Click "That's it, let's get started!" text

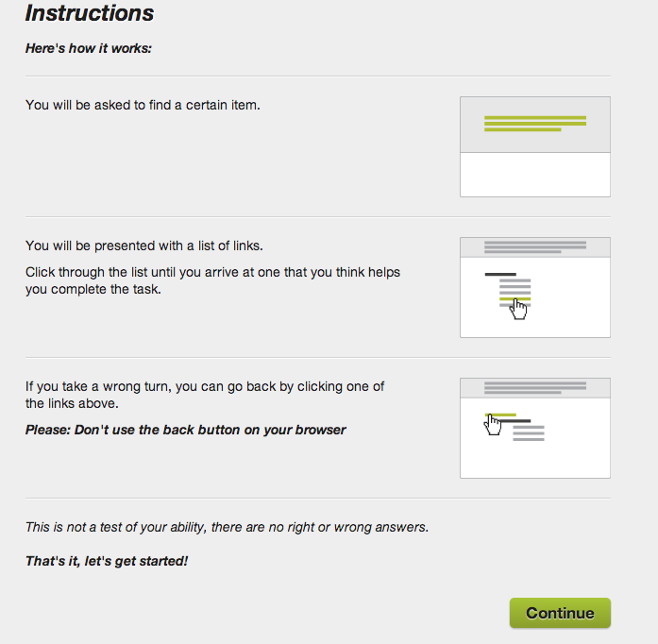(107, 561)
